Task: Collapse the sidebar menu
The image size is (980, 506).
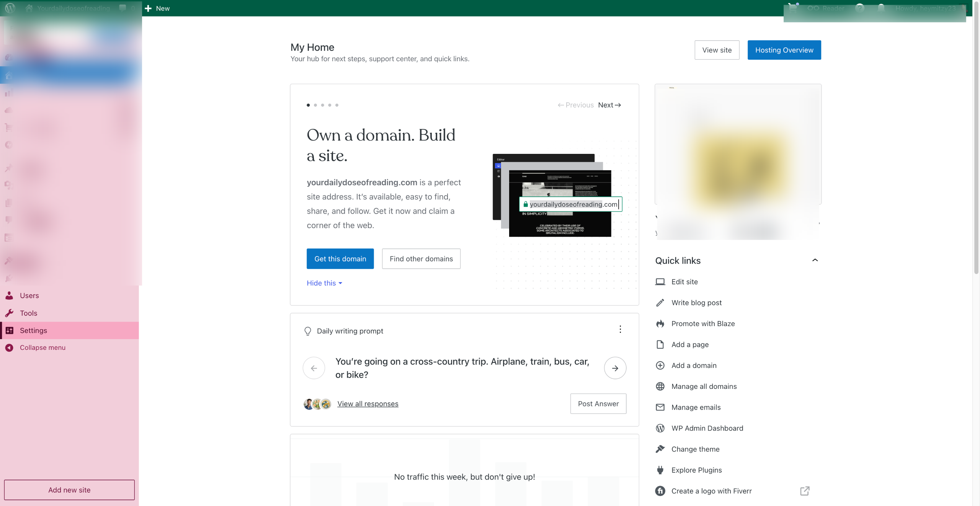Action: [42, 348]
